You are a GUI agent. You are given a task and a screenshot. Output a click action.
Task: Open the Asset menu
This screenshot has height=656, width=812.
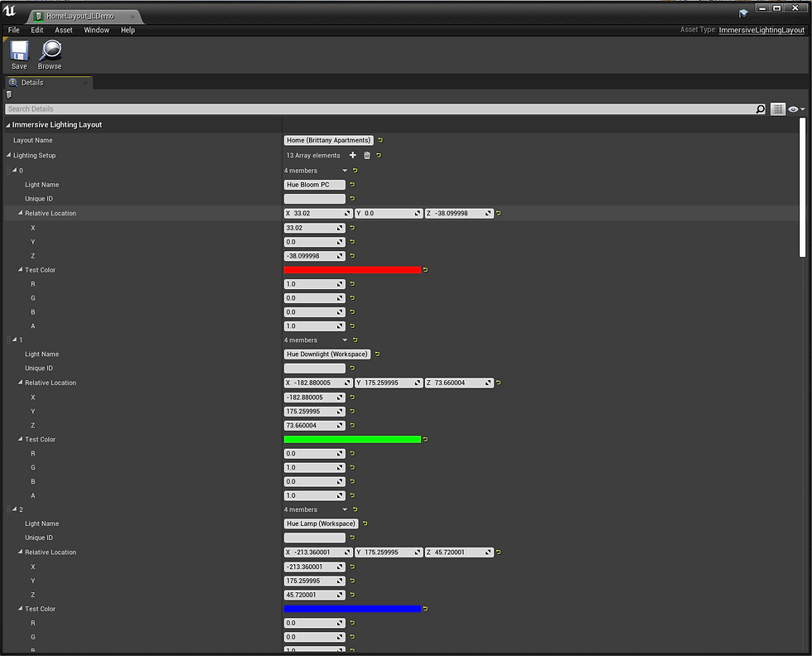63,30
